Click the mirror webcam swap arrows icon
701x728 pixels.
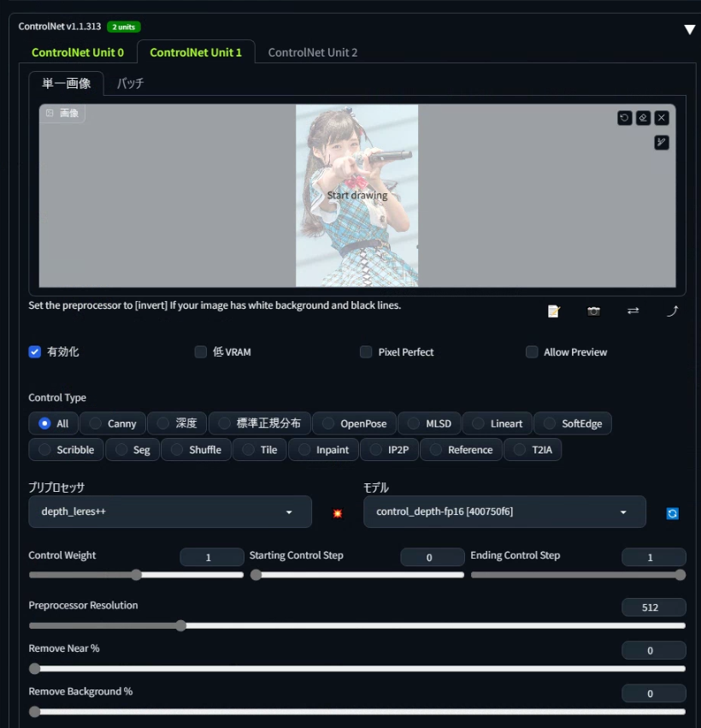tap(633, 311)
